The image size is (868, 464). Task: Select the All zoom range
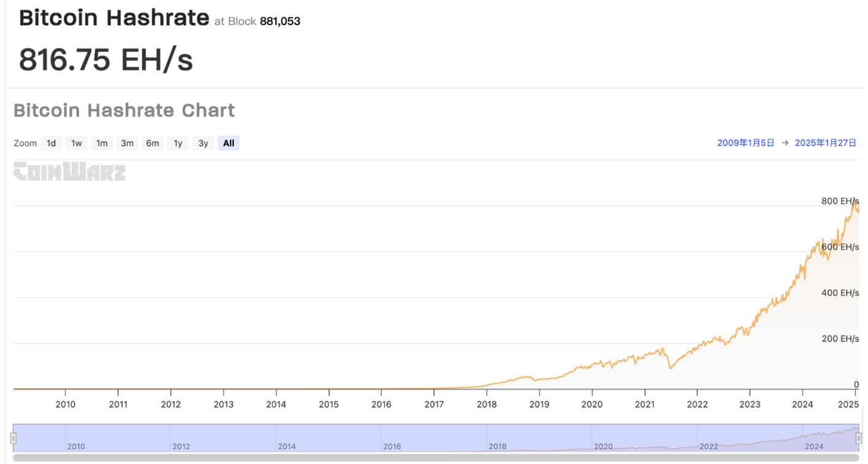228,143
